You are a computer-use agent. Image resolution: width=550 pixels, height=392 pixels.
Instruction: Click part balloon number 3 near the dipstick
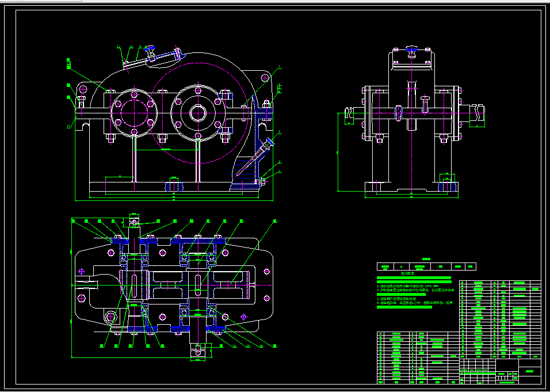(280, 132)
